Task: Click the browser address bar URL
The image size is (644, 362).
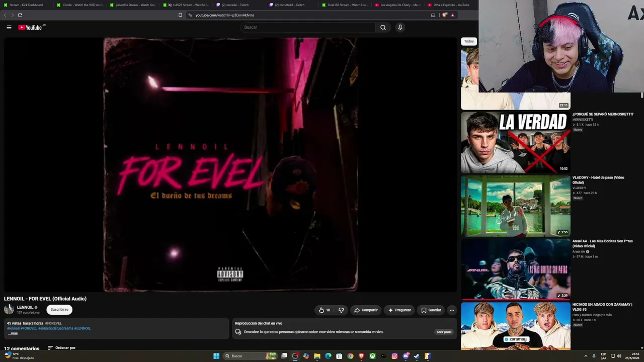Action: click(x=225, y=15)
